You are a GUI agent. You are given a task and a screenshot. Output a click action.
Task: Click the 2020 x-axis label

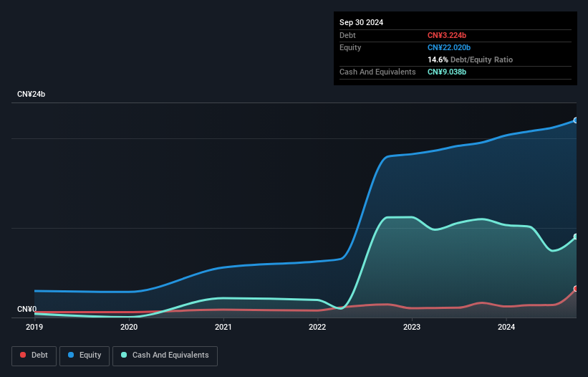(129, 327)
